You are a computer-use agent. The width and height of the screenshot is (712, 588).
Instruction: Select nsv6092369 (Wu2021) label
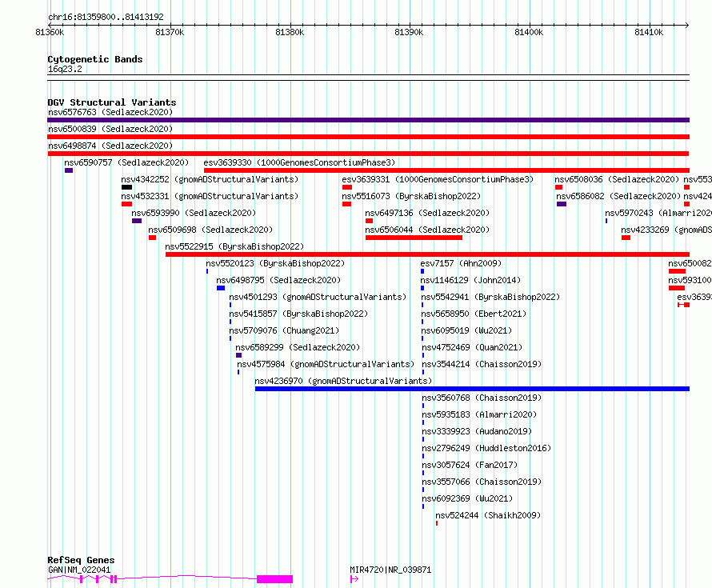[467, 498]
